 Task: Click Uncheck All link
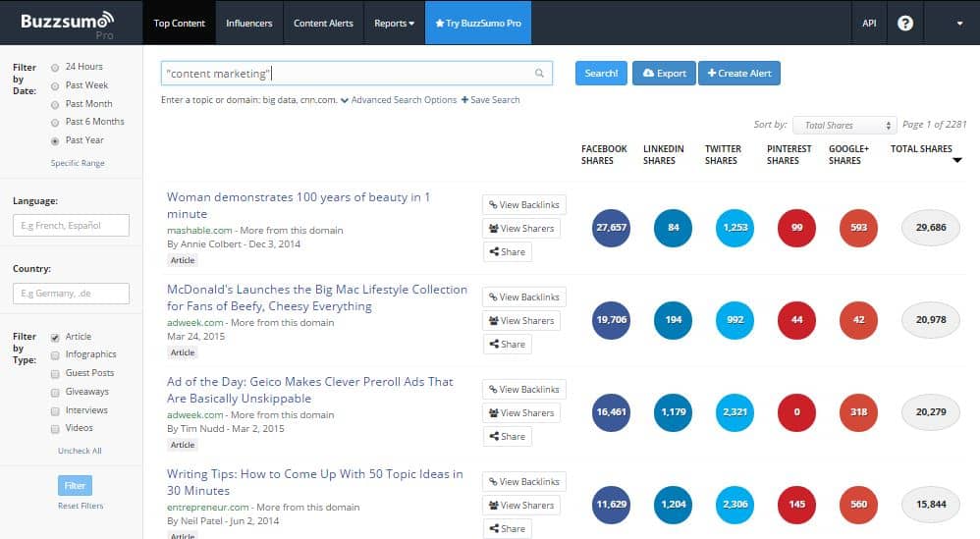coord(80,451)
